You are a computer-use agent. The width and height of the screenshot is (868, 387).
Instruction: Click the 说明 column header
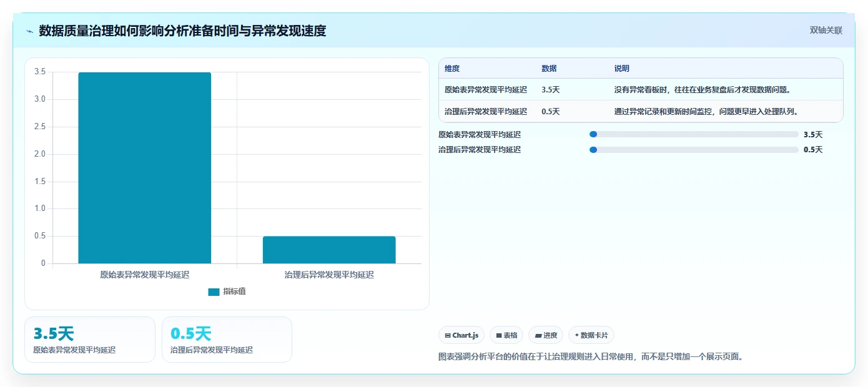[x=622, y=69]
